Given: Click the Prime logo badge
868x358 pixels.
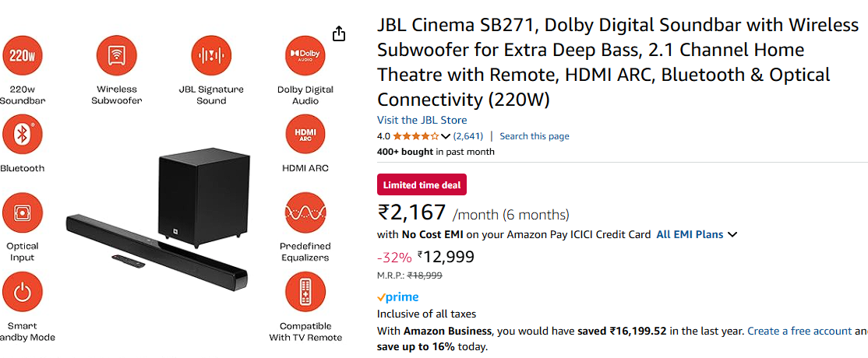Looking at the screenshot, I should (x=398, y=297).
